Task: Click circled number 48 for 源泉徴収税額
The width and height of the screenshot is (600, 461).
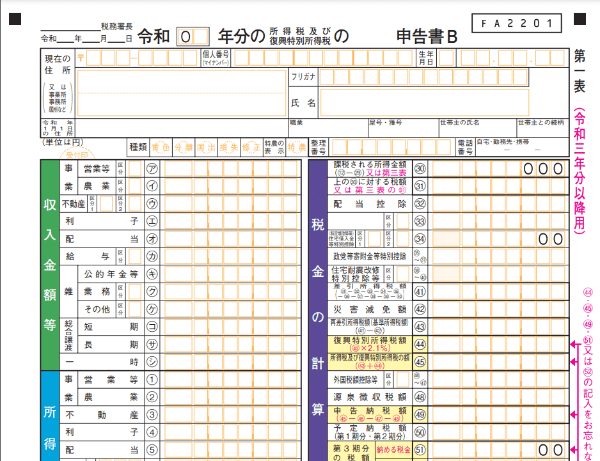Action: (x=420, y=396)
